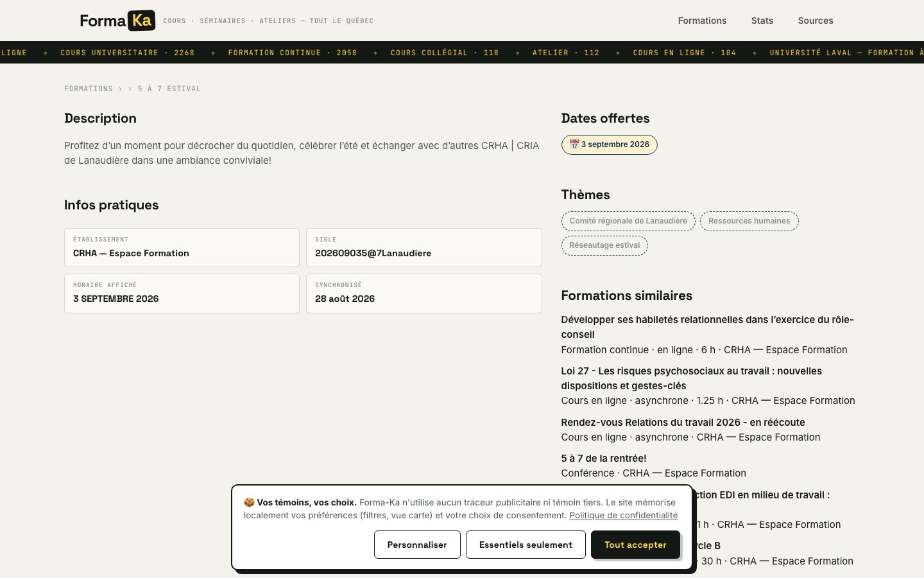Click the calendar icon in date chip

(x=574, y=144)
